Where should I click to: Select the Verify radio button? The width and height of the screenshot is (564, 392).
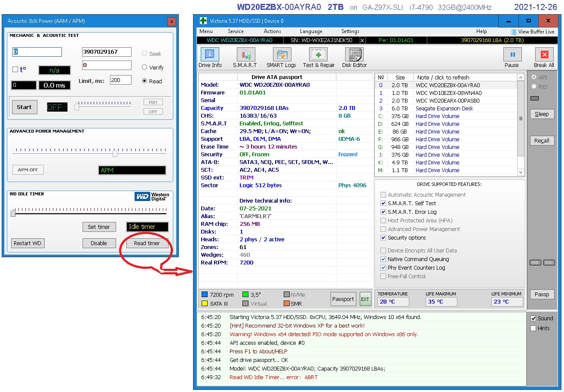click(144, 67)
